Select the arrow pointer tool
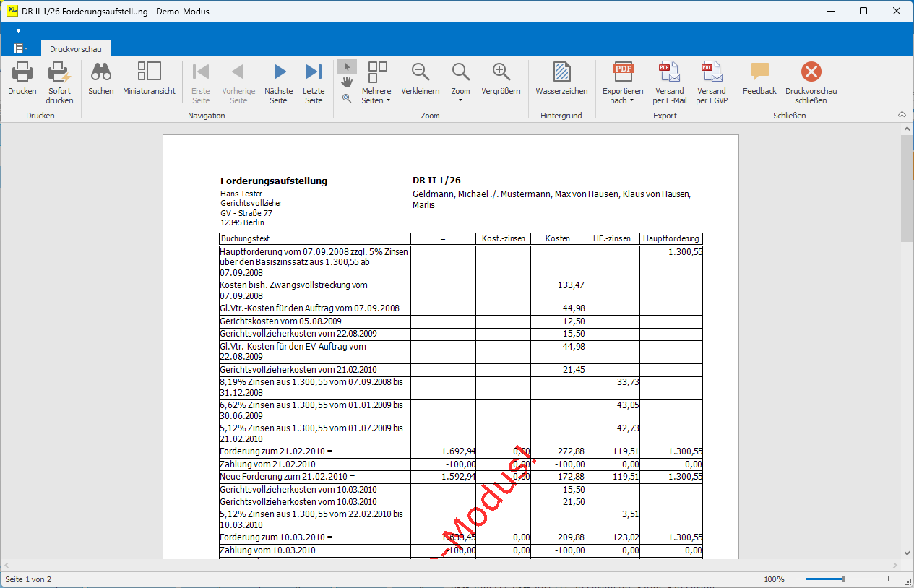 347,66
